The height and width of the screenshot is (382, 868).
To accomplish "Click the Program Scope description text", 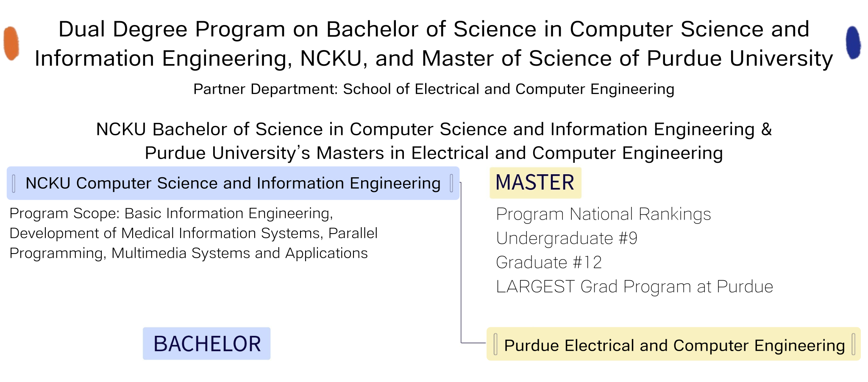I will pos(193,233).
